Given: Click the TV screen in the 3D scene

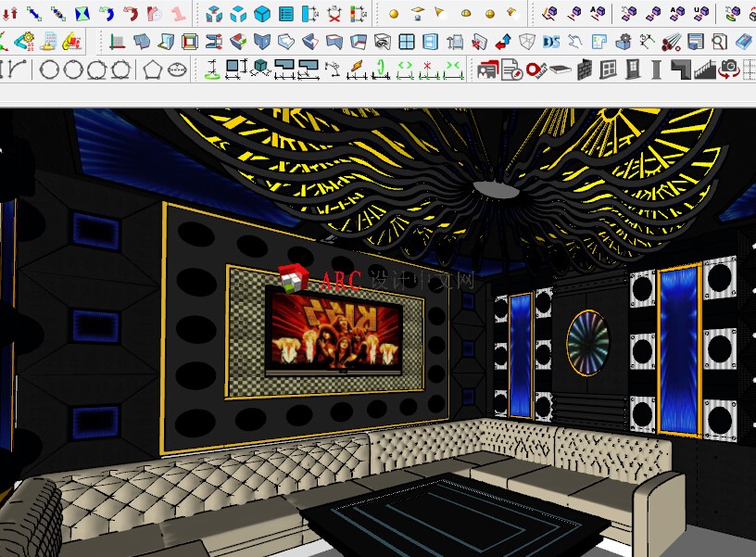Looking at the screenshot, I should click(334, 329).
